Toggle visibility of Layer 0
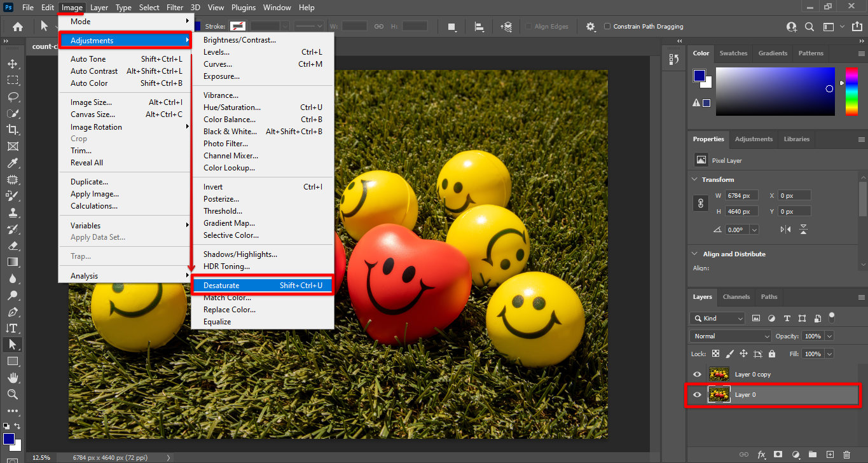The image size is (868, 463). 697,395
